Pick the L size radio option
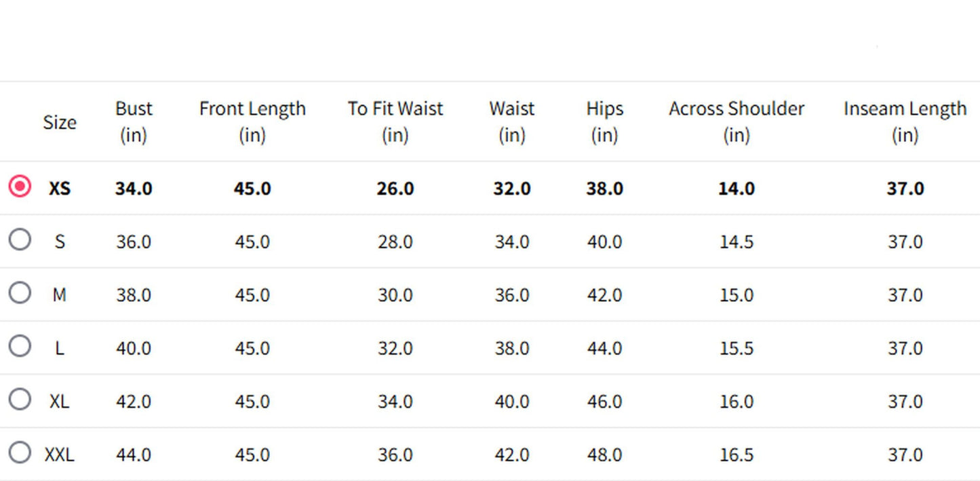This screenshot has height=481, width=980. pos(20,346)
